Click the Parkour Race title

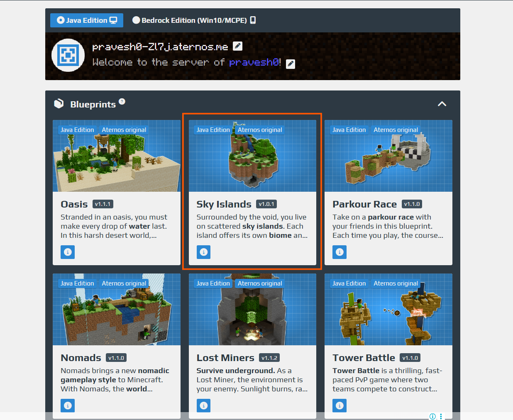tap(365, 204)
